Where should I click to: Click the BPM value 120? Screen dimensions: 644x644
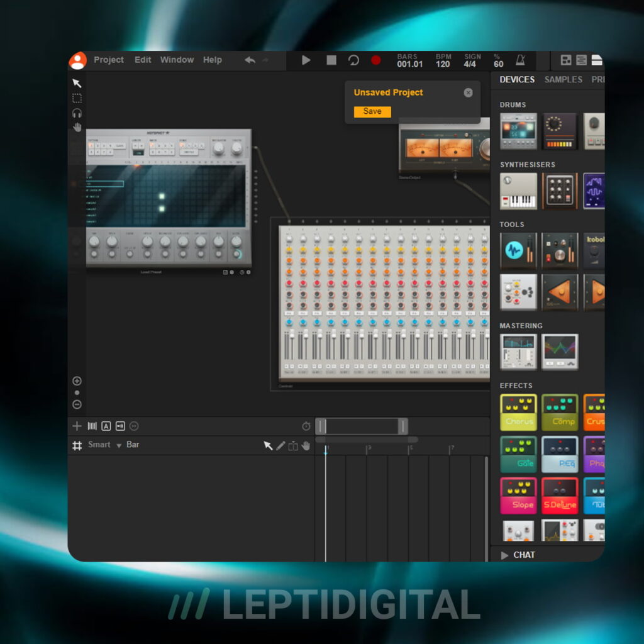[x=443, y=64]
